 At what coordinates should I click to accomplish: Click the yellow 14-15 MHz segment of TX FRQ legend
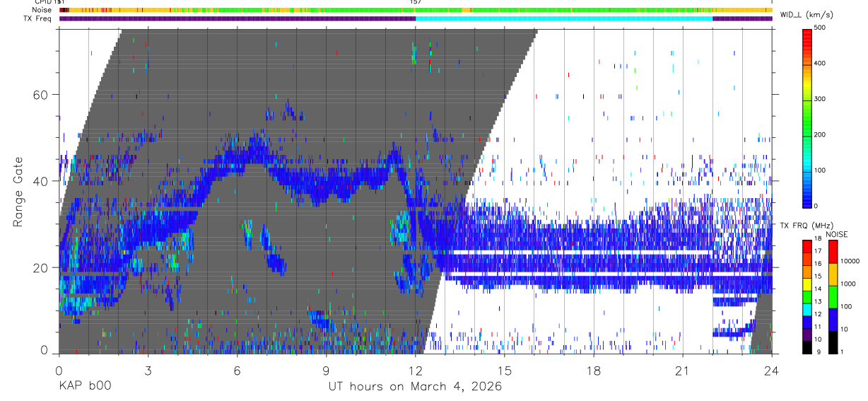(808, 284)
